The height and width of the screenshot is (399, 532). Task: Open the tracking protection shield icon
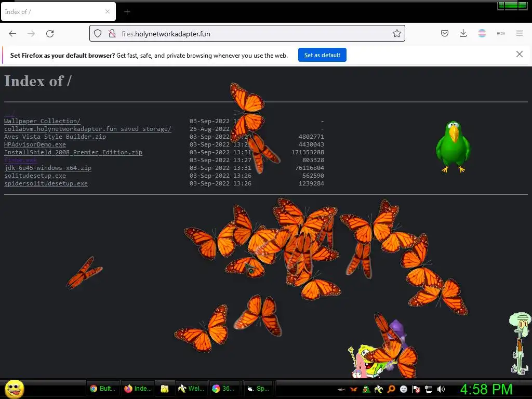pos(98,34)
